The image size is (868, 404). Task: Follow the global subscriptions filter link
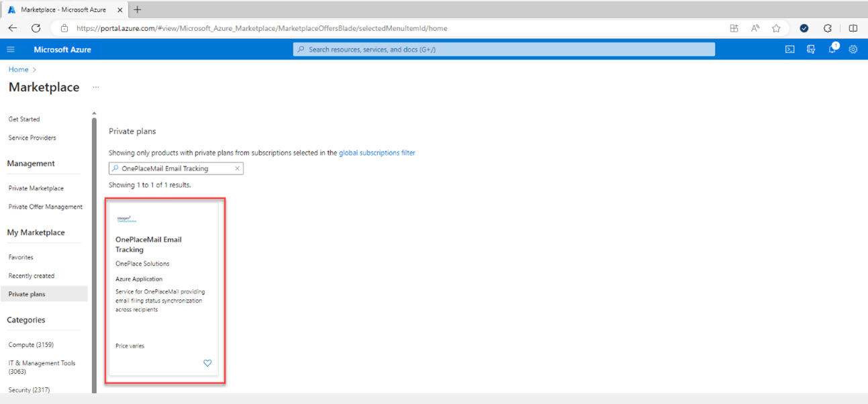click(377, 153)
